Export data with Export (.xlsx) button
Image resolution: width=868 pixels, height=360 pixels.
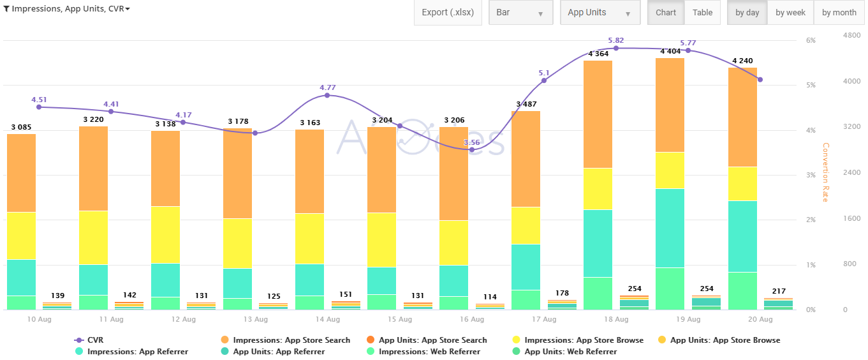click(448, 13)
